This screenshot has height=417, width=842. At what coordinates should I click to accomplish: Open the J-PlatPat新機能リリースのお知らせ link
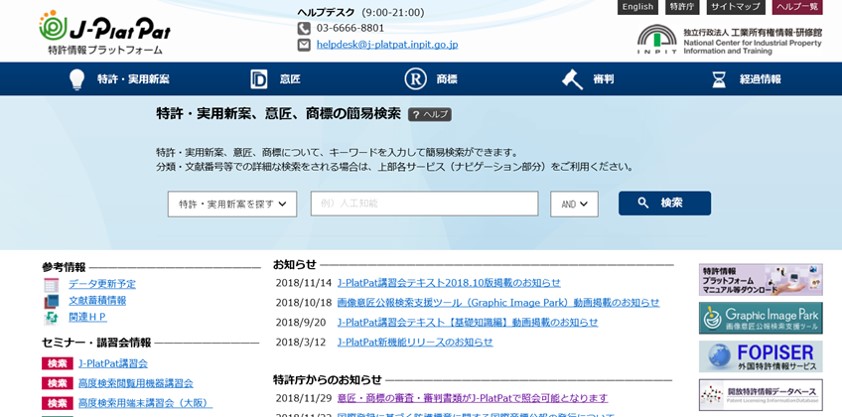415,342
